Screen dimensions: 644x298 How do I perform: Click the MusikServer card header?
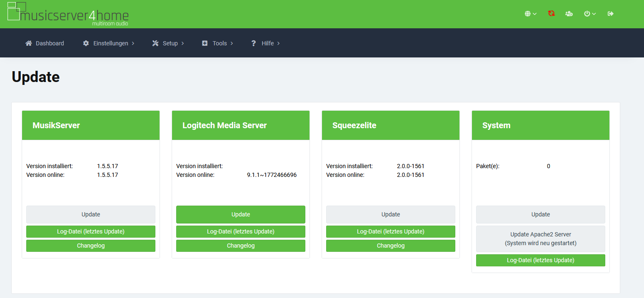coord(91,125)
